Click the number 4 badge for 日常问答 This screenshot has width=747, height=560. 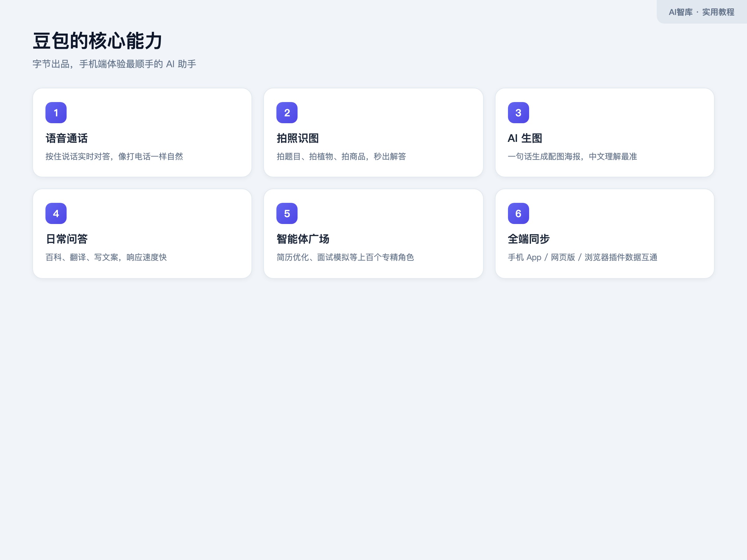(56, 213)
